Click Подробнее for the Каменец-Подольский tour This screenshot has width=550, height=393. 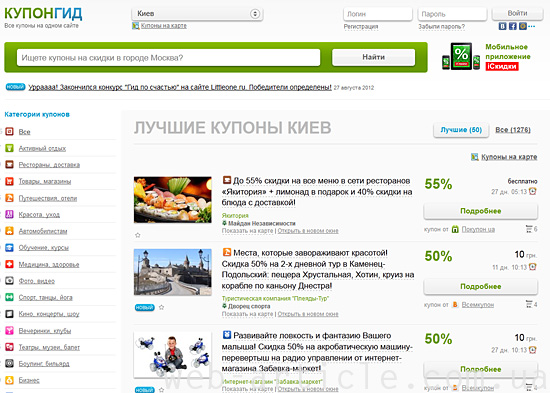[x=481, y=286]
